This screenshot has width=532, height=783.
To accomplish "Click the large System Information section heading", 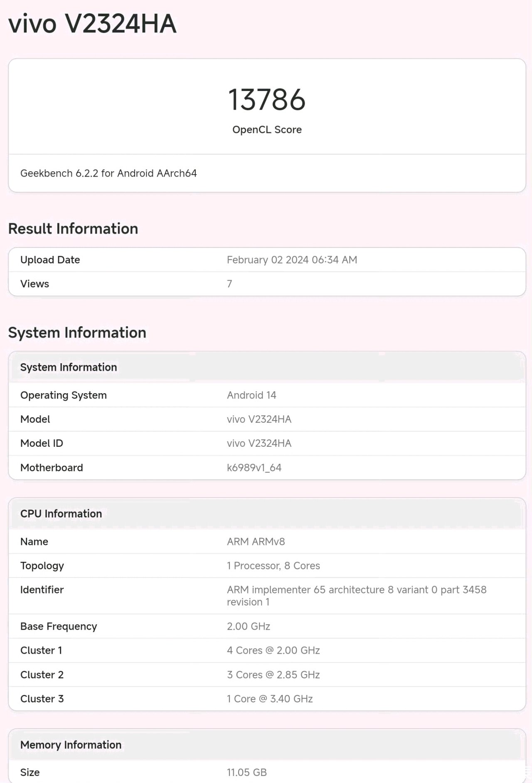I will click(x=77, y=332).
